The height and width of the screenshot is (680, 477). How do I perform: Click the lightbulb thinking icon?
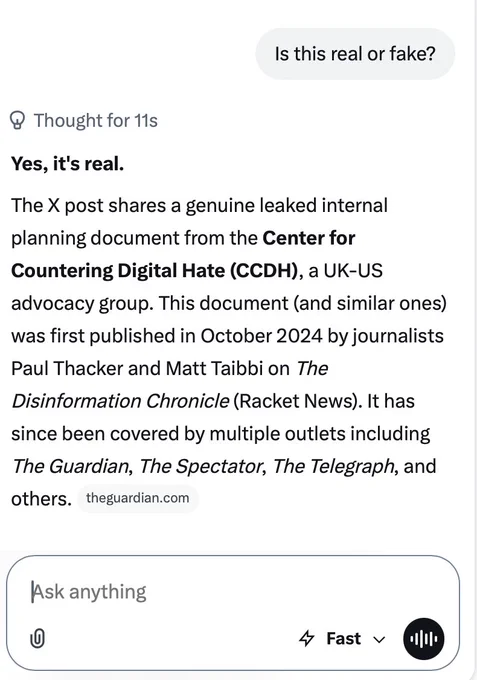tap(18, 121)
